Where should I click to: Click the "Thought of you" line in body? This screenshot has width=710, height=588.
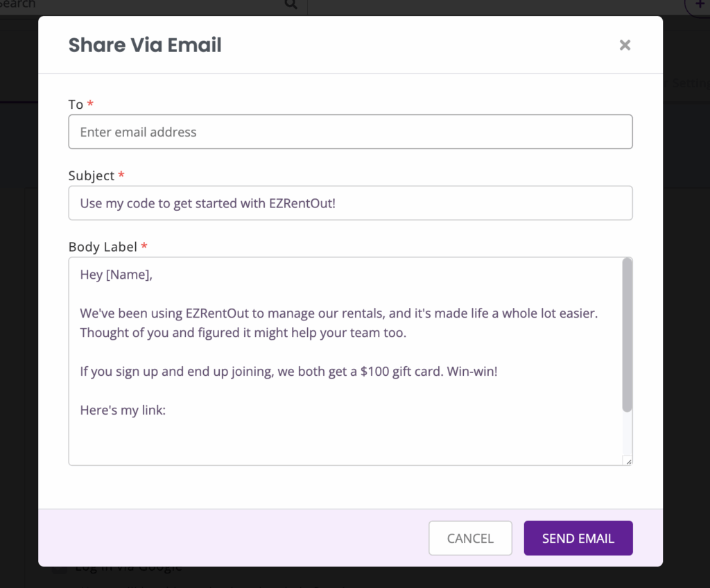(x=243, y=332)
